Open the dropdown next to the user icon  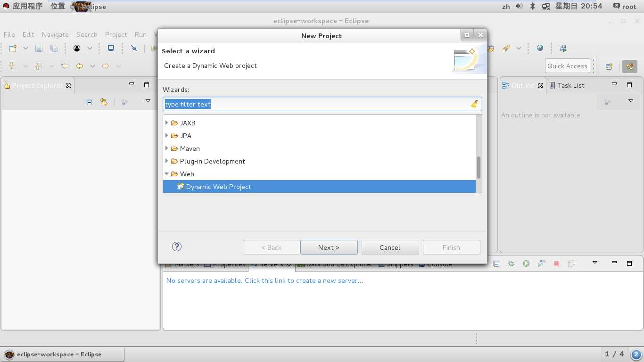click(x=90, y=48)
